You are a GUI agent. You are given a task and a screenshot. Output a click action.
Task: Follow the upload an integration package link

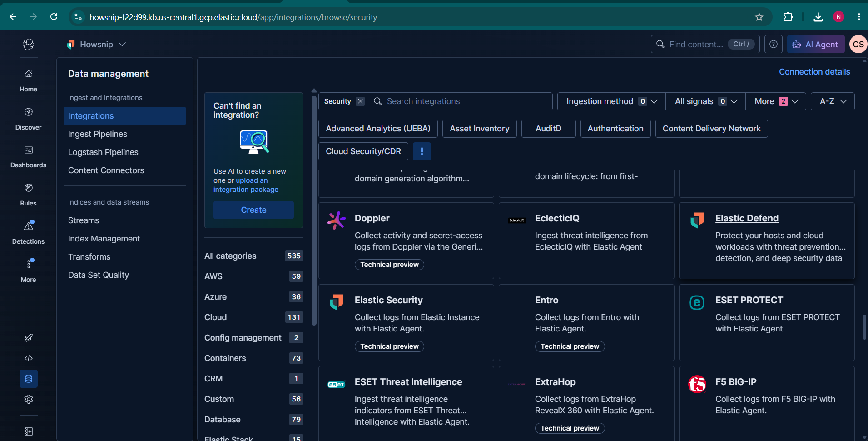coord(246,185)
